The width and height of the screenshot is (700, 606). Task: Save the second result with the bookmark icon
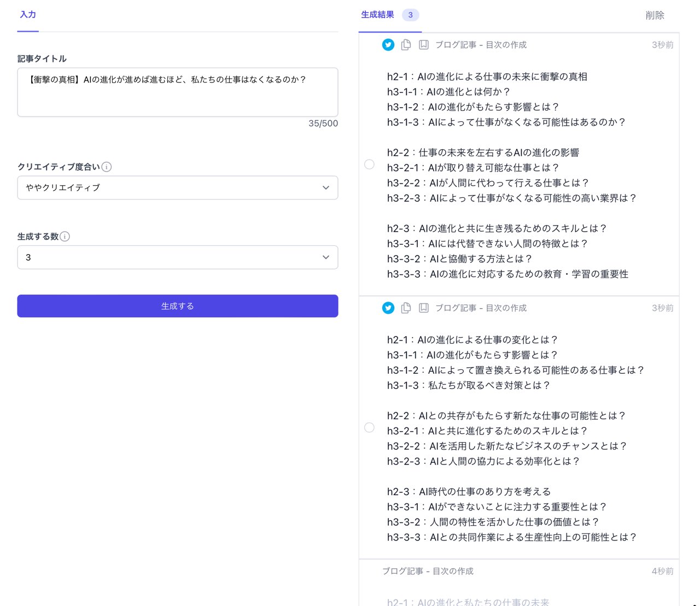(424, 308)
